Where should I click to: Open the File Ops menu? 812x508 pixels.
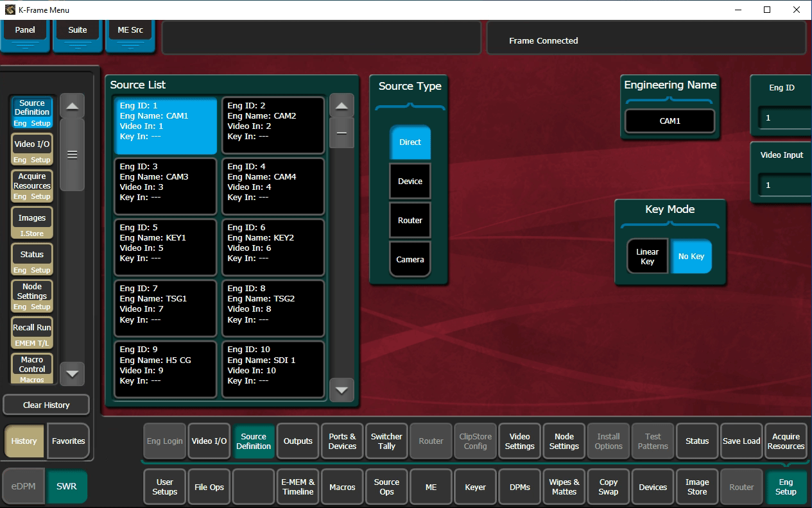(x=209, y=486)
